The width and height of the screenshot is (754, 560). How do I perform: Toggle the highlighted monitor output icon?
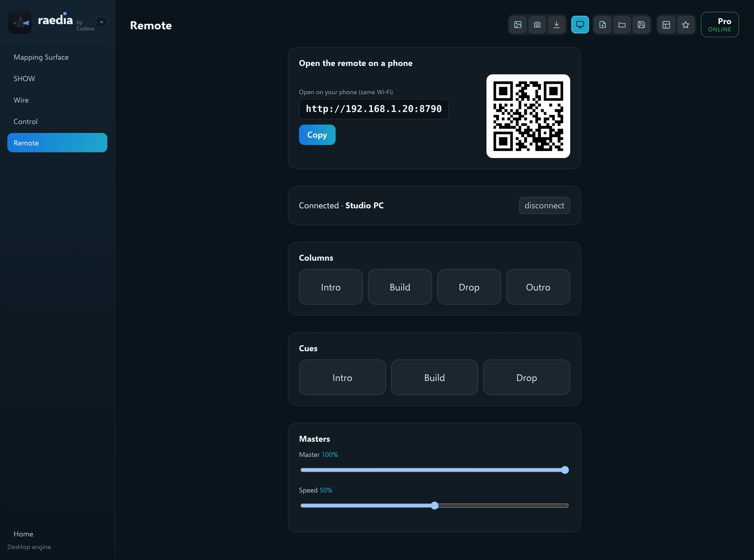[x=580, y=24]
